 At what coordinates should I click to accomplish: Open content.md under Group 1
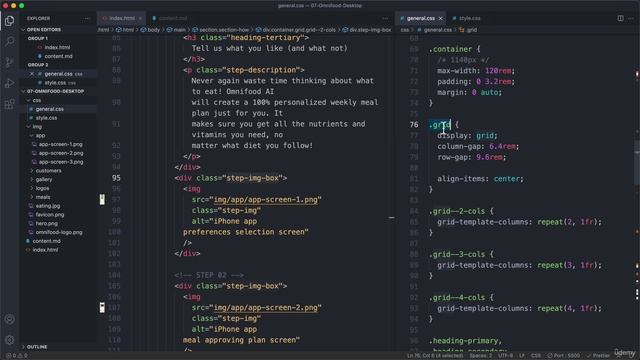(x=58, y=56)
